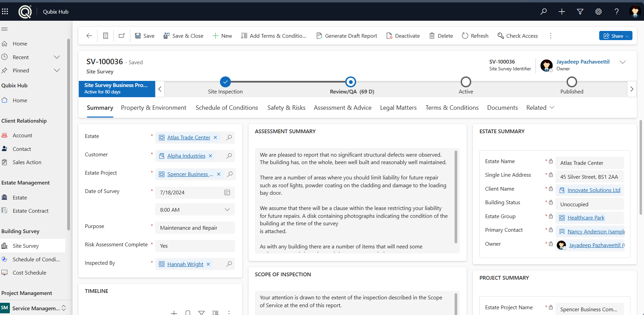Switch to the Terms & Conditions tab
The image size is (644, 315).
click(452, 107)
